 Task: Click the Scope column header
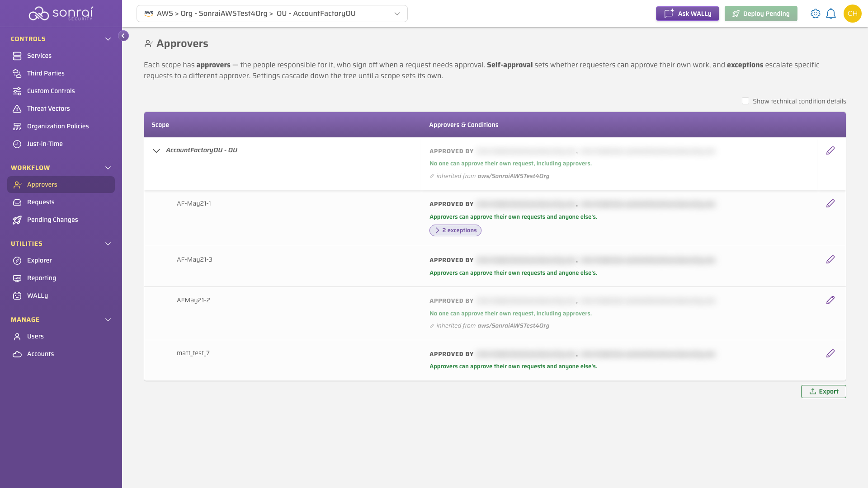160,125
